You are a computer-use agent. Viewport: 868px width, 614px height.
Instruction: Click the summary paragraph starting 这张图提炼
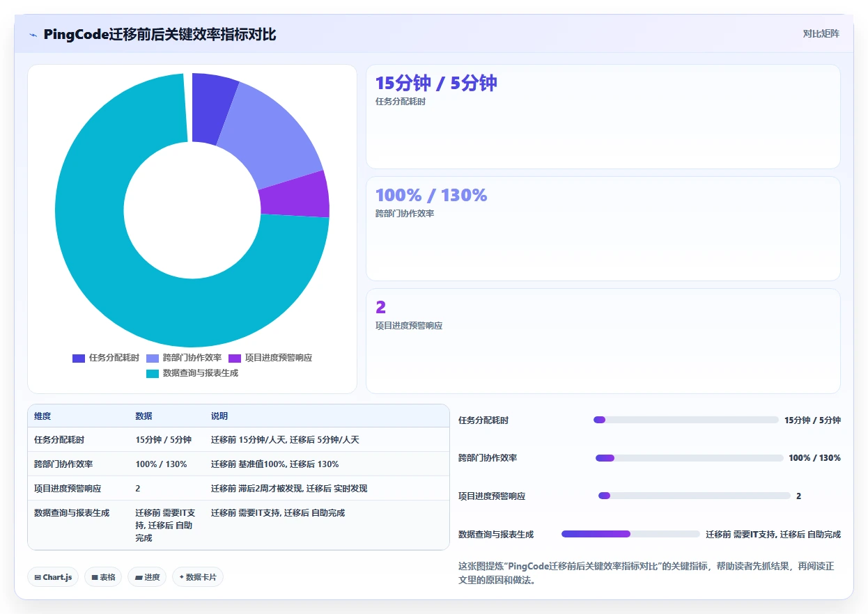pos(646,573)
